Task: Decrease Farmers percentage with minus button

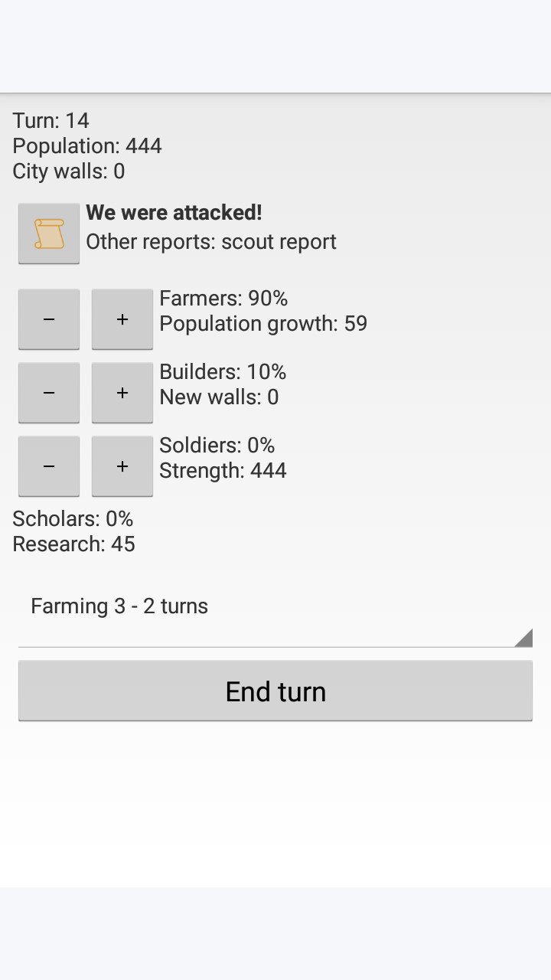Action: 49,319
